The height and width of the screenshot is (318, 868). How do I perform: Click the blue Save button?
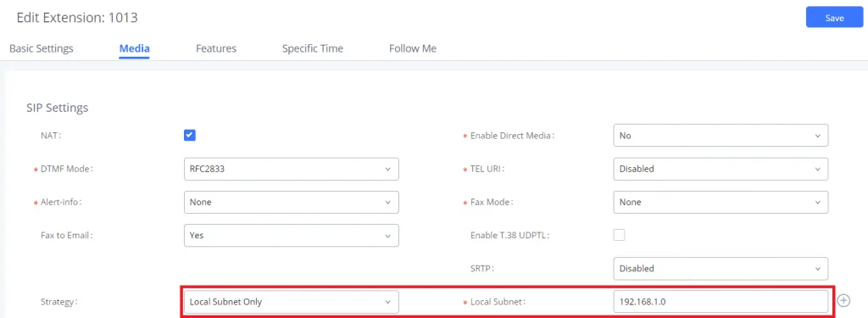pos(834,18)
